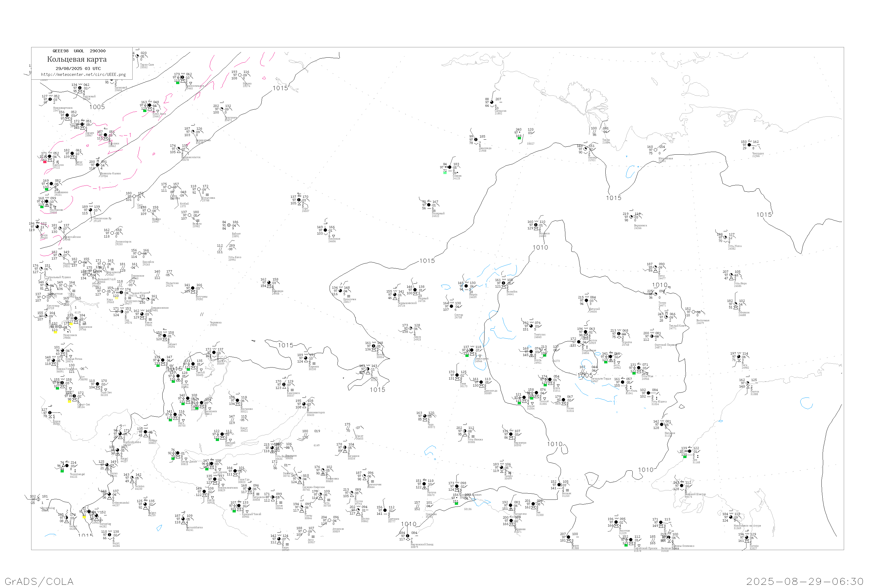Click the Усть-Нера station cloud circle

731,275
